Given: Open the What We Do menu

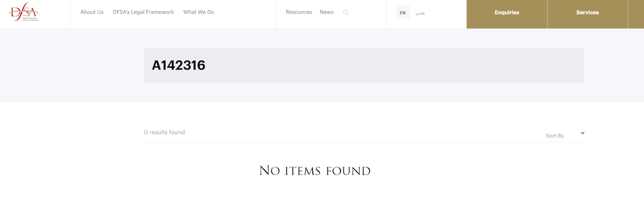Looking at the screenshot, I should pyautogui.click(x=199, y=12).
